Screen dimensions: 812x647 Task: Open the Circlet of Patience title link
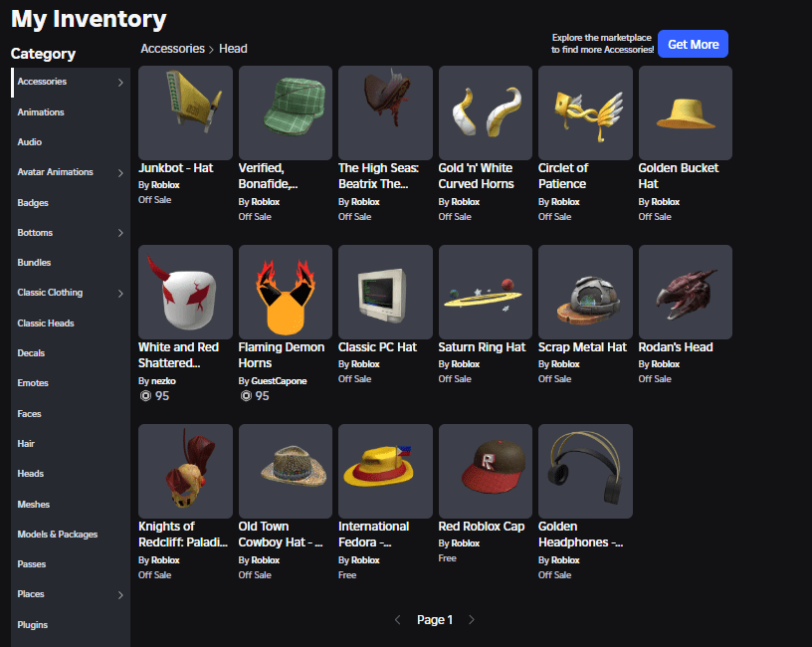click(x=563, y=176)
